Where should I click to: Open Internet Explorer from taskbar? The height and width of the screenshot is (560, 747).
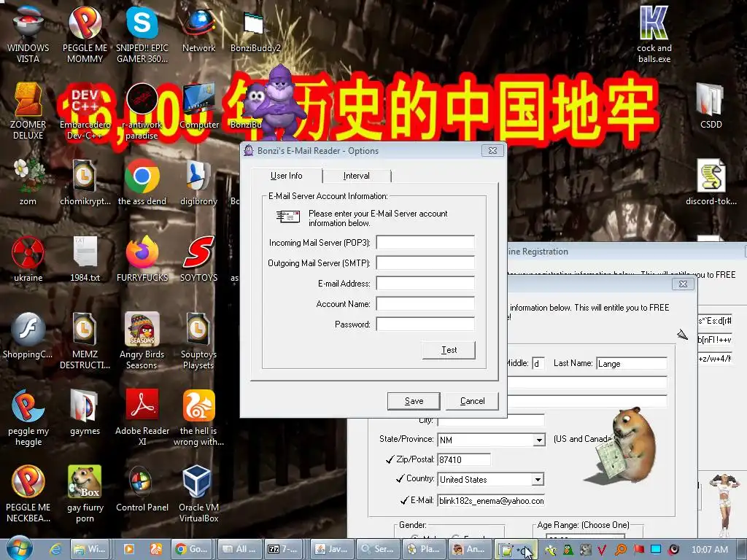pos(55,549)
